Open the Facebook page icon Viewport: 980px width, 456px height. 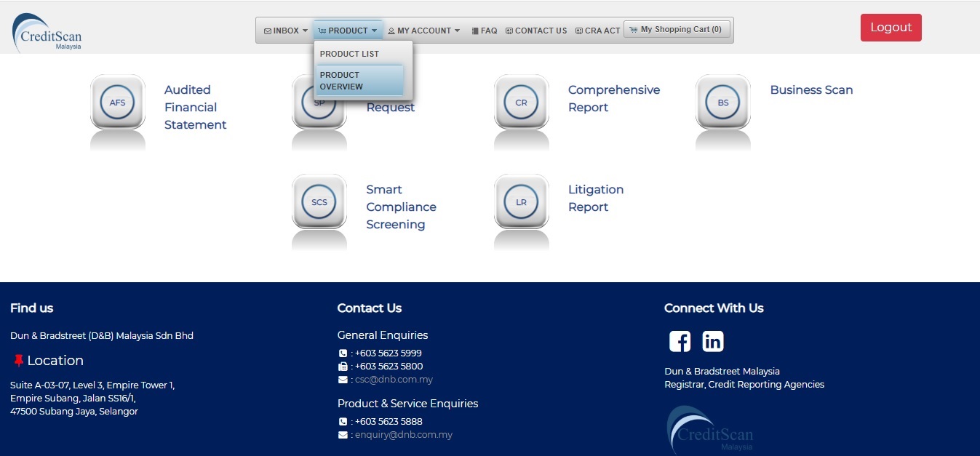pyautogui.click(x=680, y=341)
